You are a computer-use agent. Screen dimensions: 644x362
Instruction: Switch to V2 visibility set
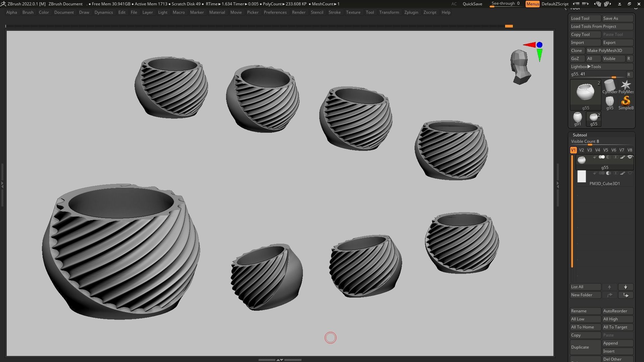coord(581,150)
